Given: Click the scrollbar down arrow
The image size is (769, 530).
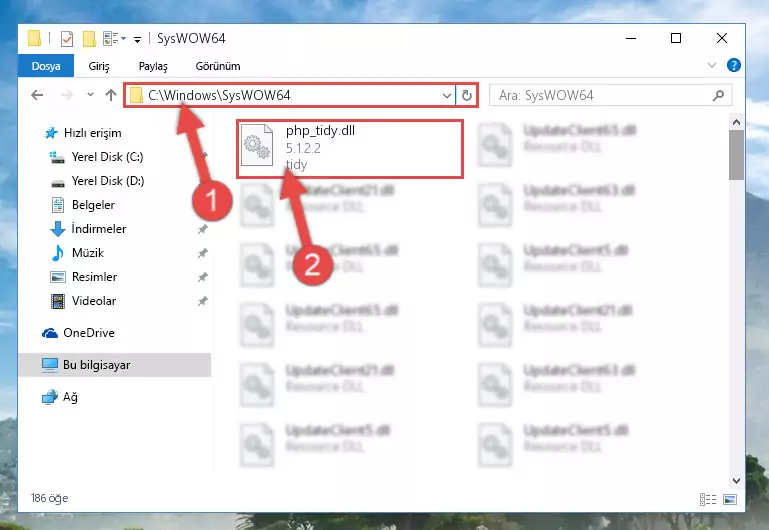Looking at the screenshot, I should pyautogui.click(x=736, y=481).
